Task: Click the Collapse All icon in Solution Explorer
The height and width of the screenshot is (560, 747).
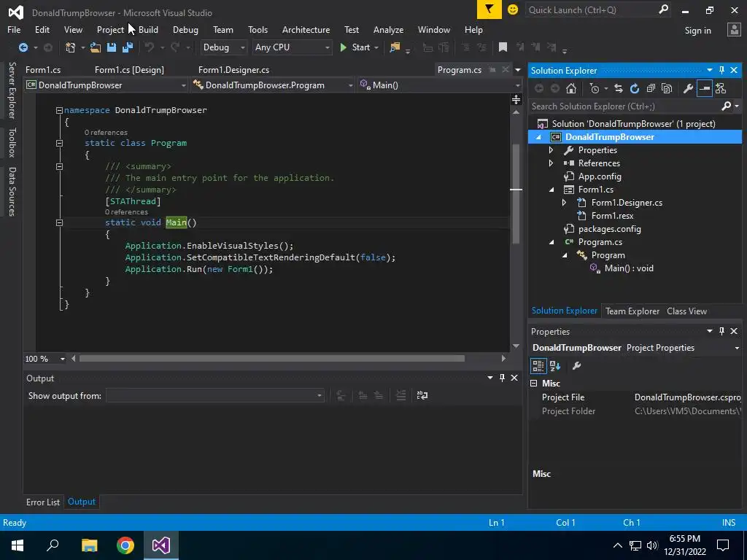Action: coord(651,88)
